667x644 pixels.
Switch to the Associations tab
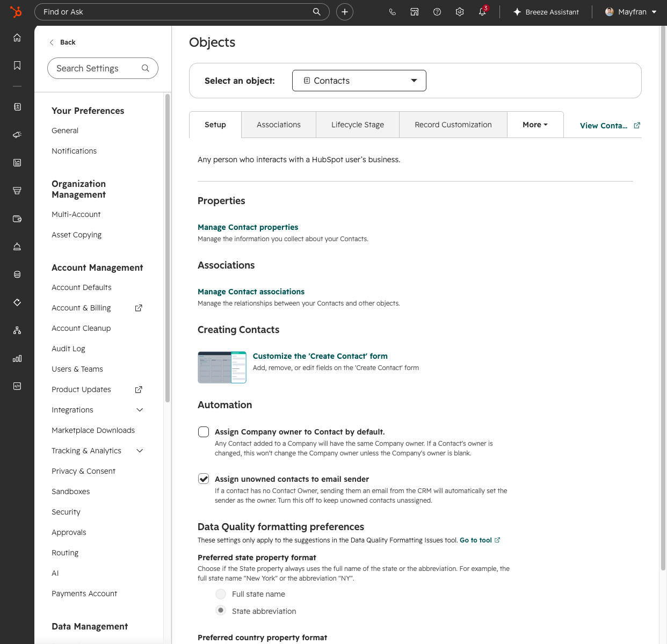pyautogui.click(x=279, y=125)
